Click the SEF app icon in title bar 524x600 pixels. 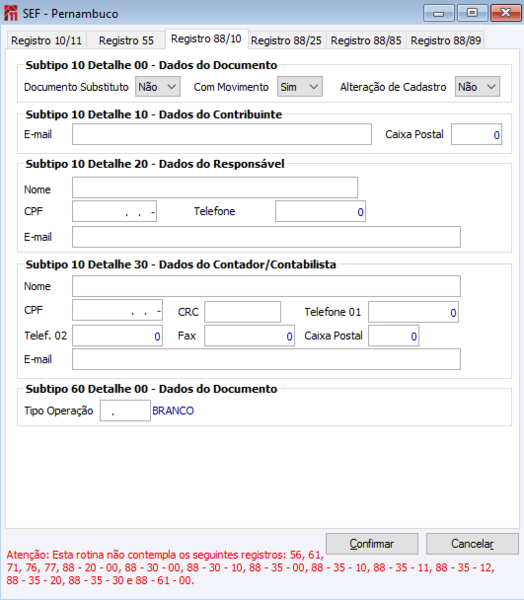click(10, 13)
